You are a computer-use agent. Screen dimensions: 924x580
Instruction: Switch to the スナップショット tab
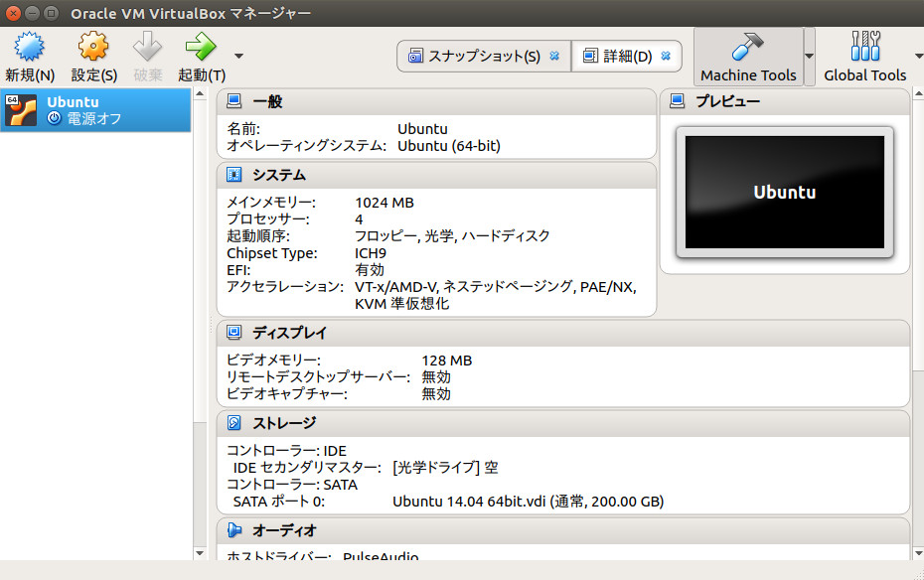coord(484,57)
